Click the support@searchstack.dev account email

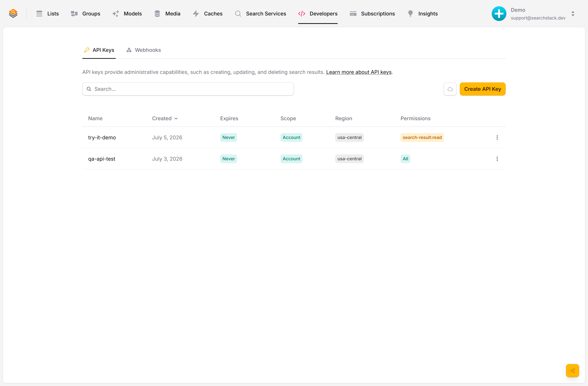(x=538, y=18)
